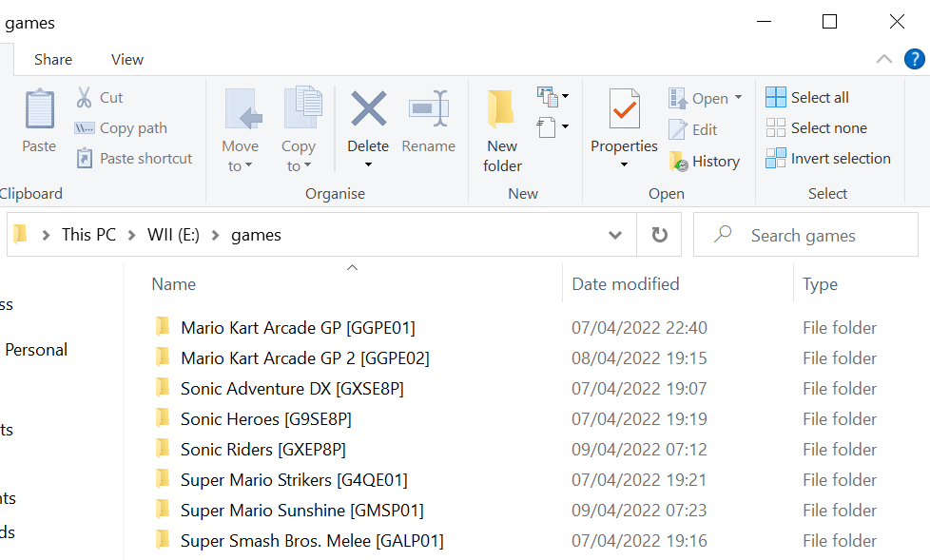Open Help via the blue question mark
Screen dimensions: 930x560
914,59
